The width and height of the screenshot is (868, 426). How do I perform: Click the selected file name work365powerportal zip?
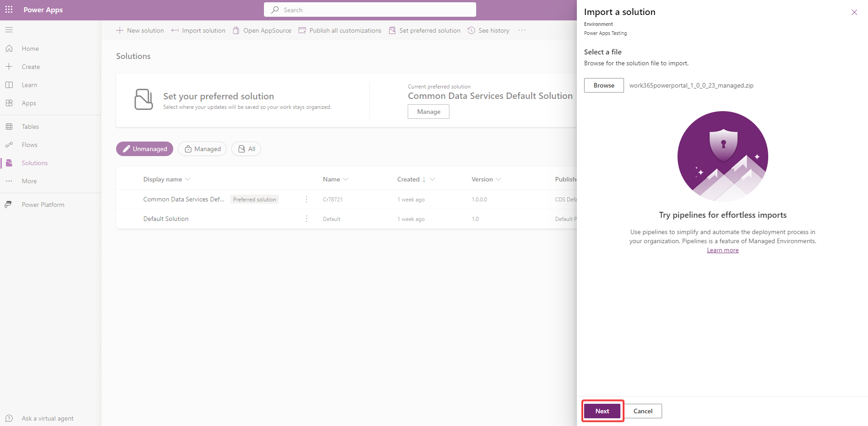(691, 85)
